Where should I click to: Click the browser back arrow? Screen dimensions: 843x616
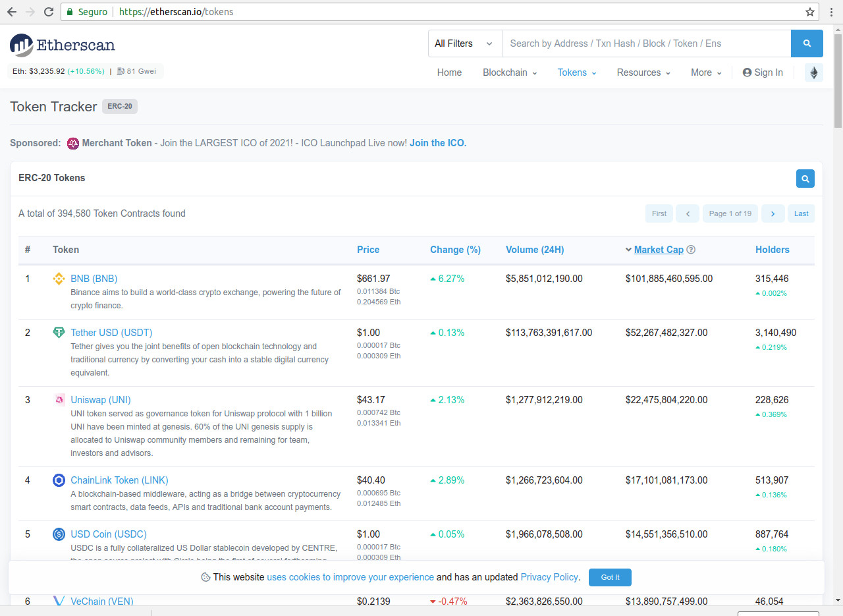pos(12,12)
